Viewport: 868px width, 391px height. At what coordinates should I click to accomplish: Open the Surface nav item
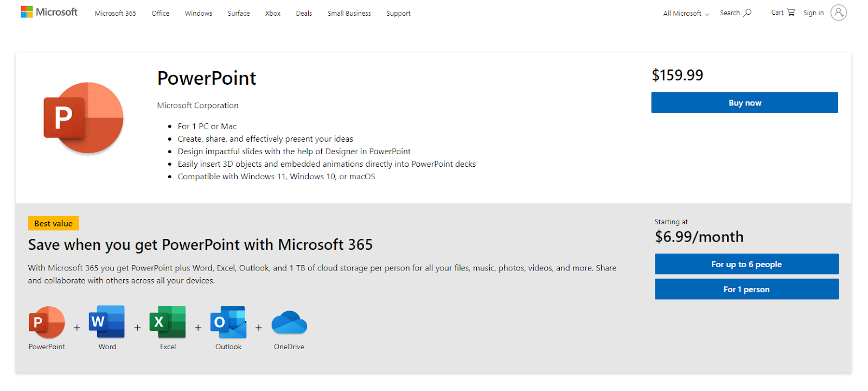tap(239, 14)
